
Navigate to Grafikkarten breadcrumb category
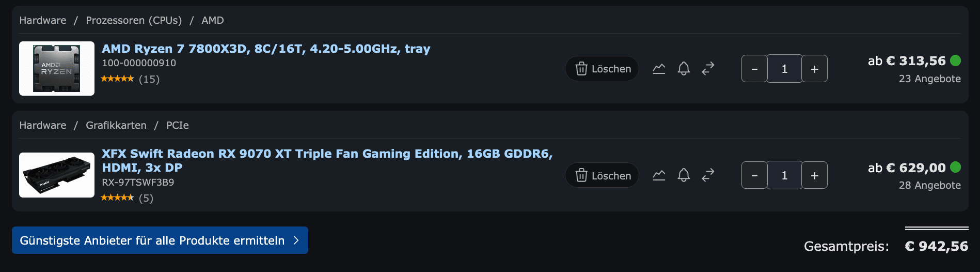point(116,125)
